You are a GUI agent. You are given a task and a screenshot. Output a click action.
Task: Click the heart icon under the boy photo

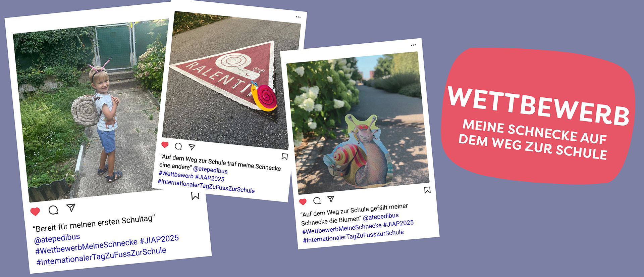(35, 212)
